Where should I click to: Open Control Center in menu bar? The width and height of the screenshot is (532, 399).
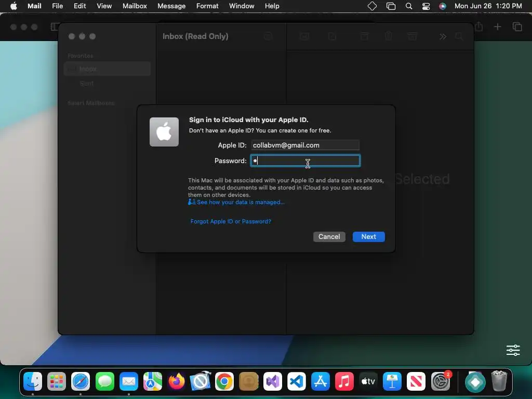(x=426, y=6)
